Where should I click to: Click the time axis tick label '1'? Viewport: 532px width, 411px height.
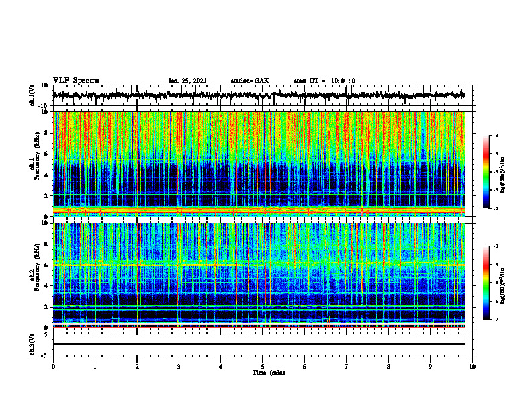click(95, 367)
